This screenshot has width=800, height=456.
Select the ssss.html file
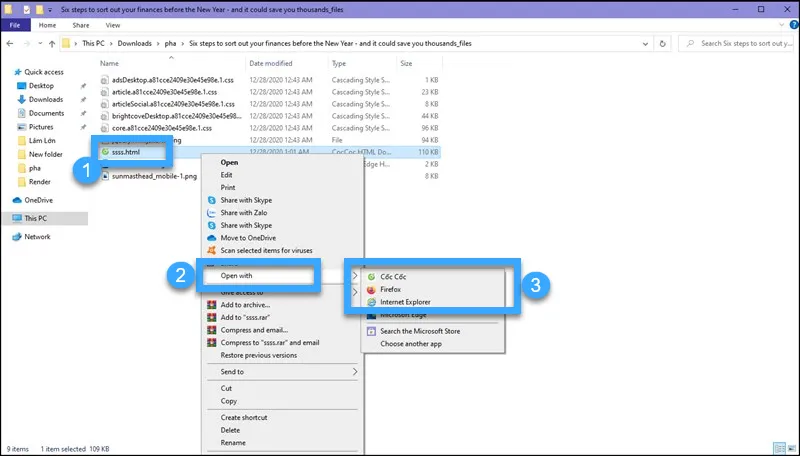tap(126, 152)
